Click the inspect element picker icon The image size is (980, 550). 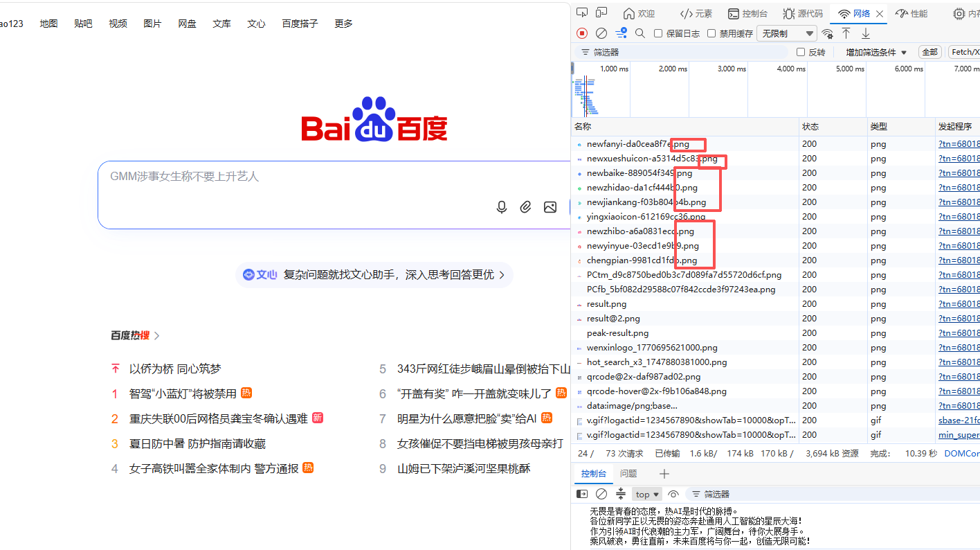pos(582,13)
